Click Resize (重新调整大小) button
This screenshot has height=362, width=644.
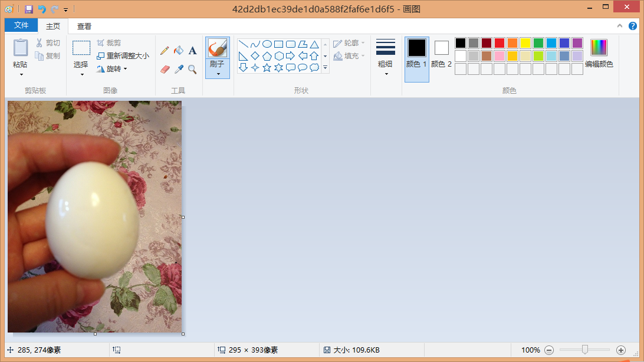[x=123, y=56]
